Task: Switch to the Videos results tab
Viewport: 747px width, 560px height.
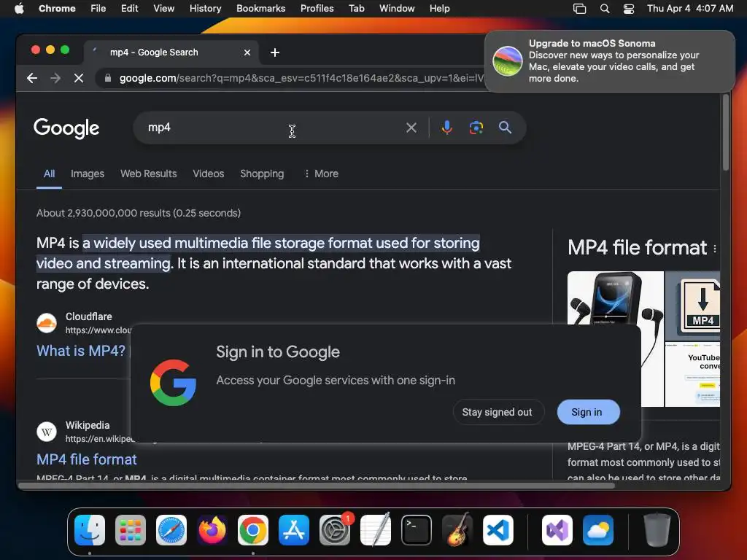Action: pos(208,174)
